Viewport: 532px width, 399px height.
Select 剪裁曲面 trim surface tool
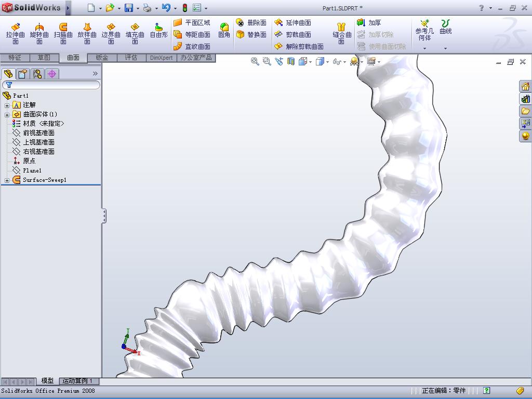tap(293, 34)
